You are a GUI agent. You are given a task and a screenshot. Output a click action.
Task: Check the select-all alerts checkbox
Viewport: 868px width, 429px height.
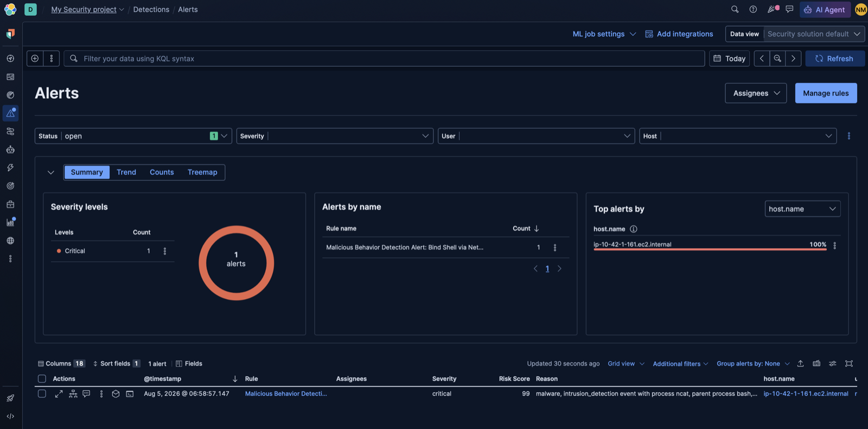(x=42, y=379)
